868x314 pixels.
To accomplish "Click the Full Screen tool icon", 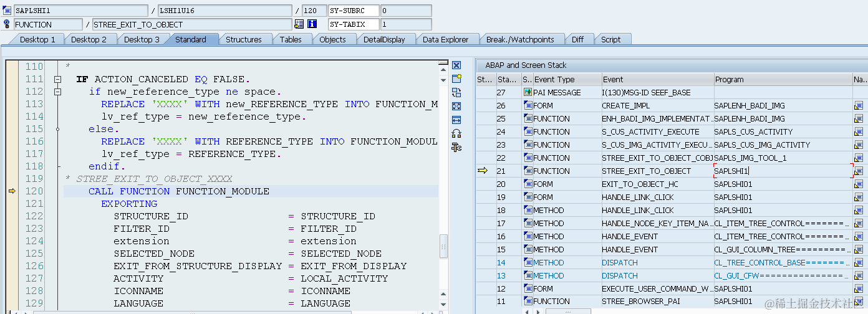I will pyautogui.click(x=456, y=106).
